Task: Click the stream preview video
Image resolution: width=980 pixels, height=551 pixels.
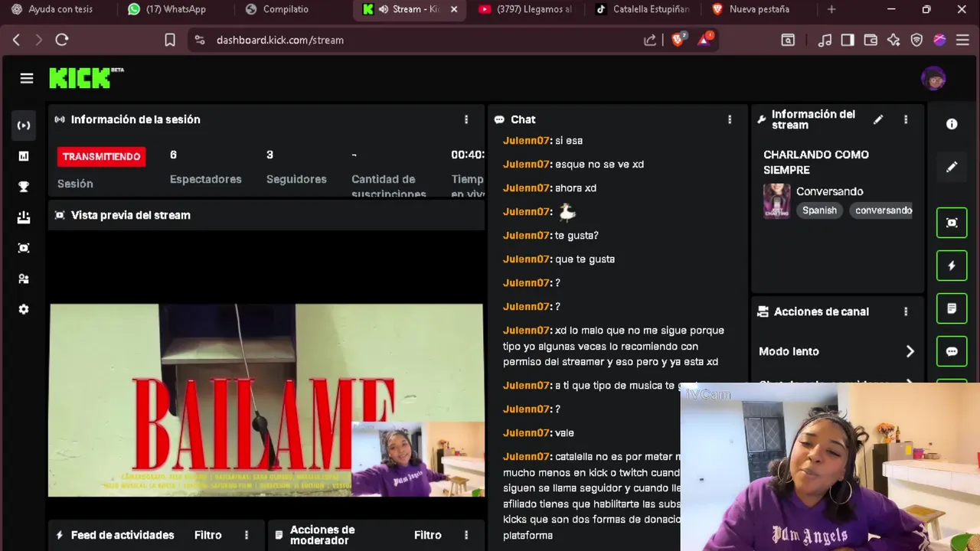Action: tap(266, 400)
